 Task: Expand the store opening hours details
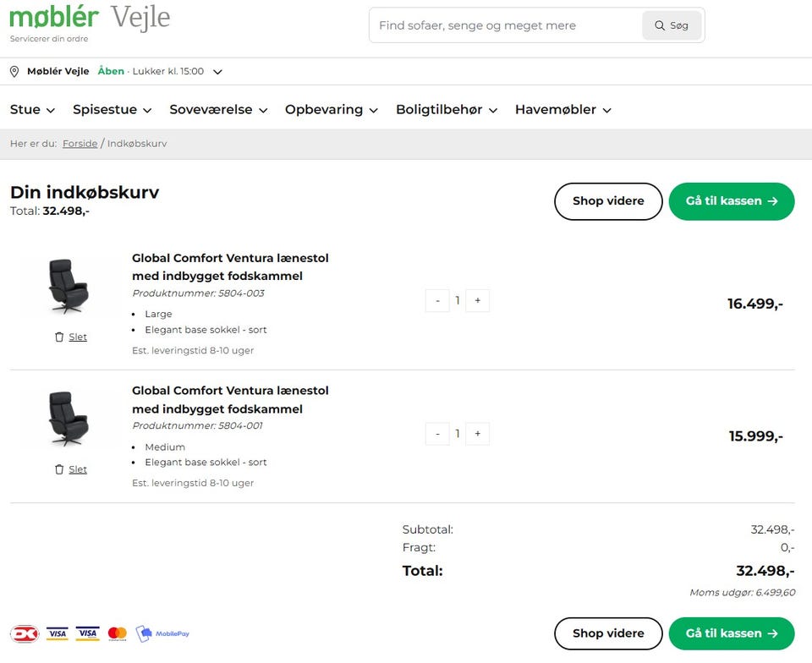point(218,71)
